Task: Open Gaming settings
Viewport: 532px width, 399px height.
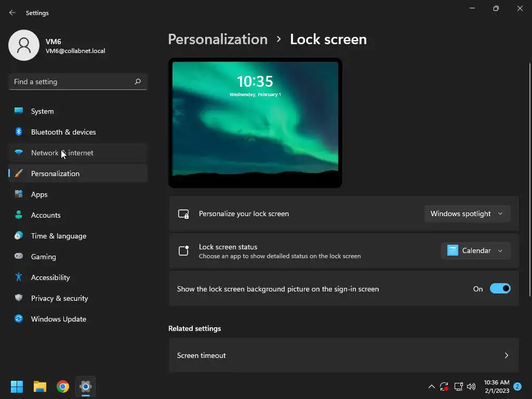Action: pyautogui.click(x=78, y=257)
